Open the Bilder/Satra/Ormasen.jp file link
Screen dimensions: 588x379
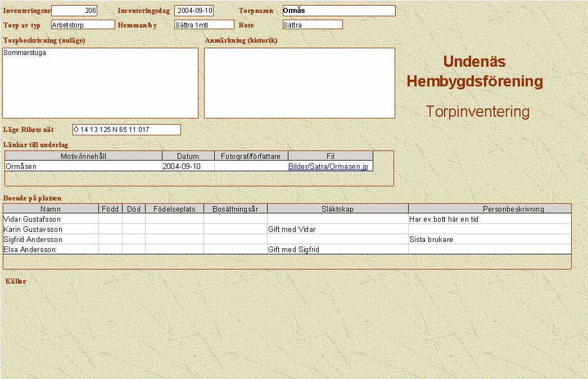328,167
